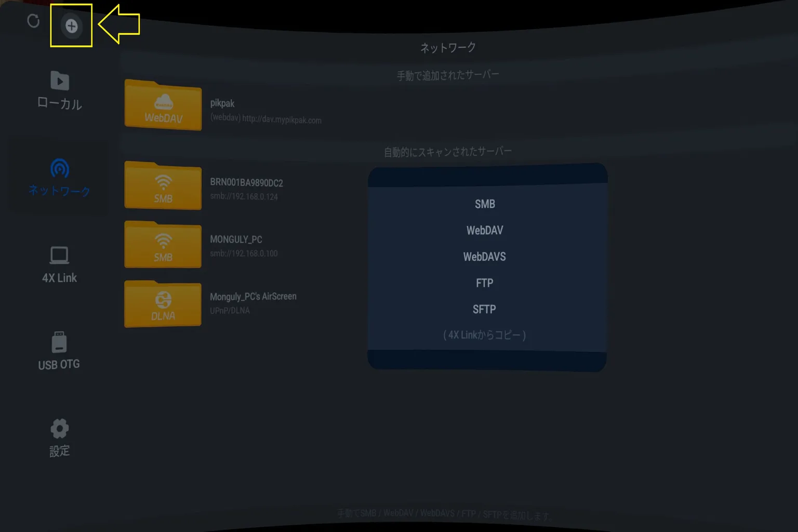Screen dimensions: 798x532
Task: Open the ローカル local files section
Action: click(59, 91)
